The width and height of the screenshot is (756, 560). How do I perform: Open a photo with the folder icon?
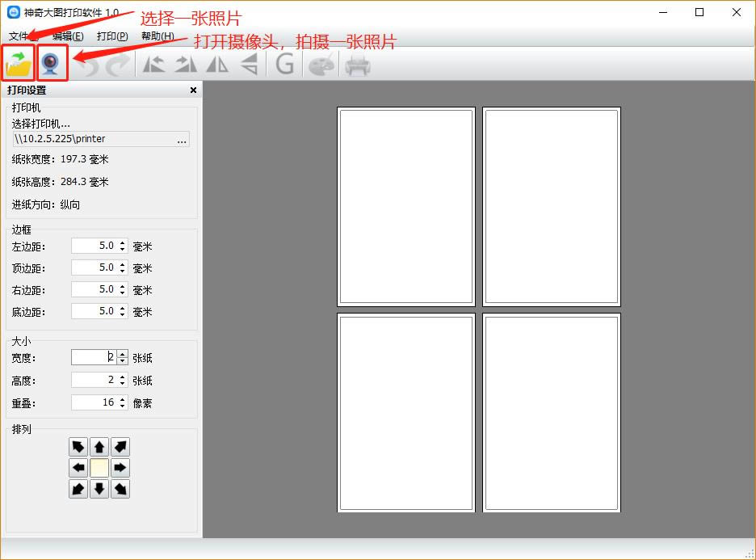pyautogui.click(x=19, y=63)
